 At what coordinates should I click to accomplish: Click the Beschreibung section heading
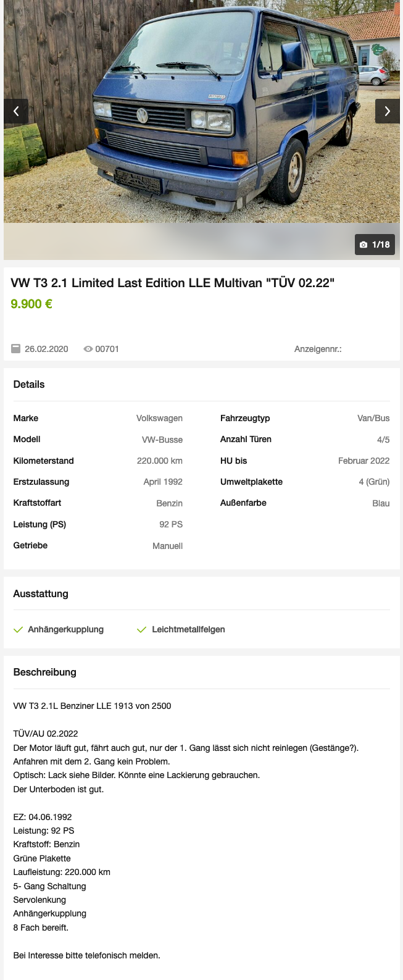pyautogui.click(x=44, y=672)
